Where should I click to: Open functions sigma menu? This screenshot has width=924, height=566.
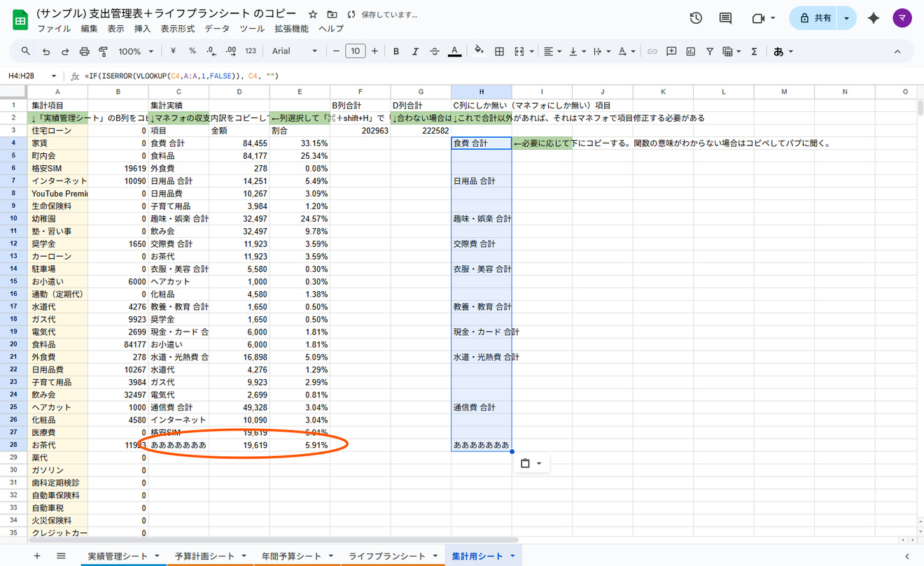754,51
